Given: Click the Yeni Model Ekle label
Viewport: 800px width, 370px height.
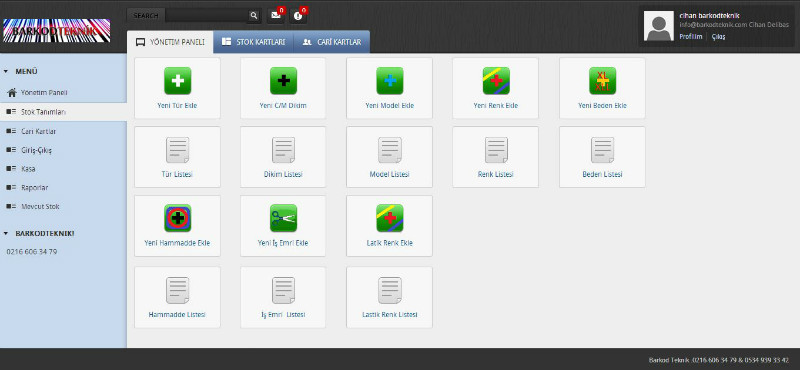Looking at the screenshot, I should point(390,106).
